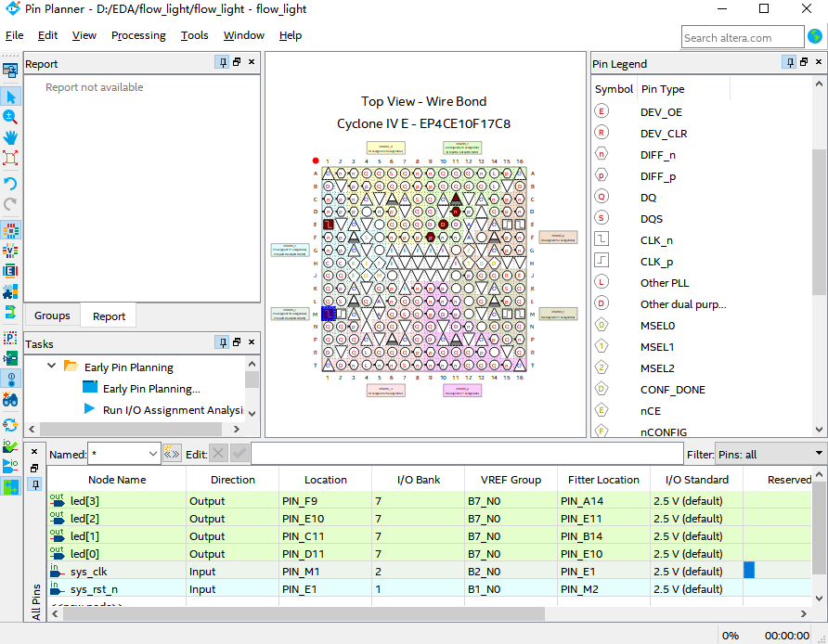Click the pin swap refresh arrows icon

point(10,425)
